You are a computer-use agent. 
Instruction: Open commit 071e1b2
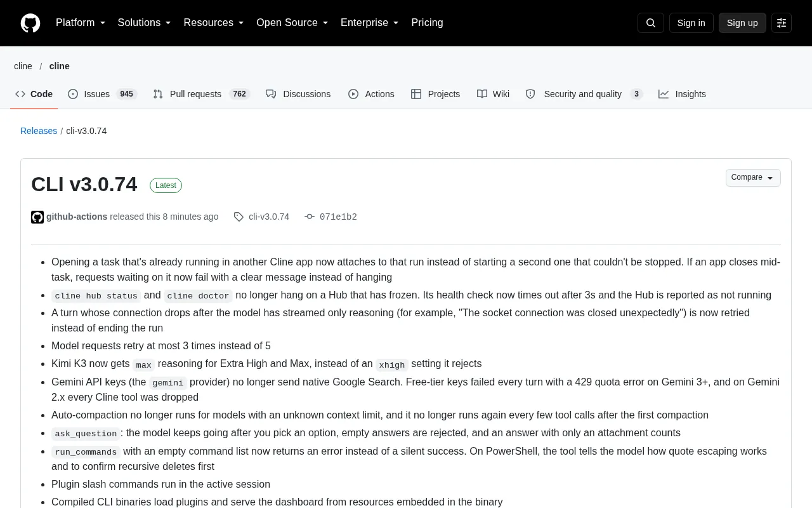coord(338,217)
